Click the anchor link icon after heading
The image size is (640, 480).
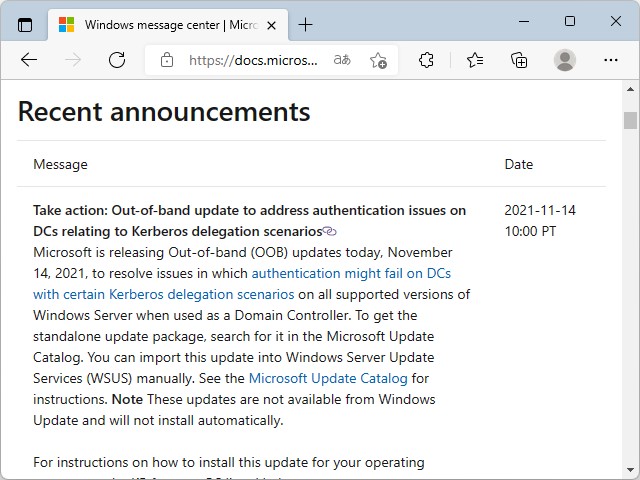[x=330, y=231]
